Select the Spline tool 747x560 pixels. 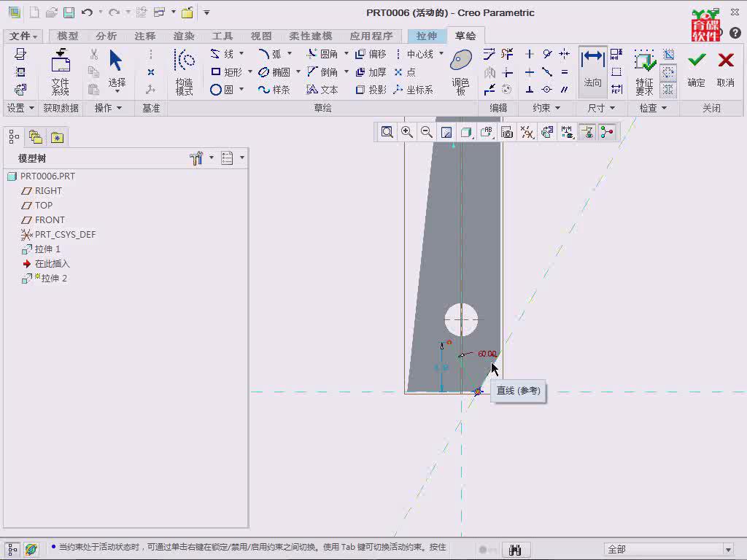tap(274, 90)
